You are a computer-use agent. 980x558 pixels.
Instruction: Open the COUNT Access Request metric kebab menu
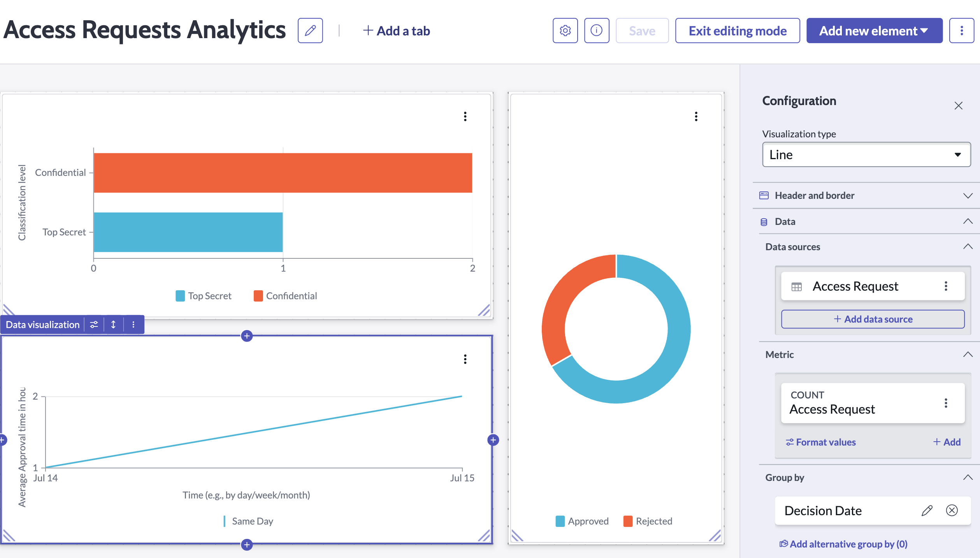pos(946,404)
